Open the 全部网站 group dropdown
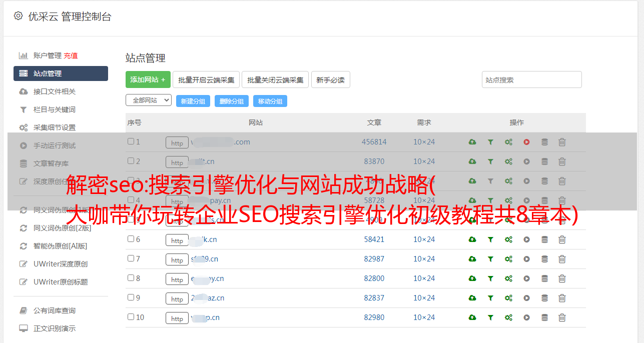 click(149, 100)
